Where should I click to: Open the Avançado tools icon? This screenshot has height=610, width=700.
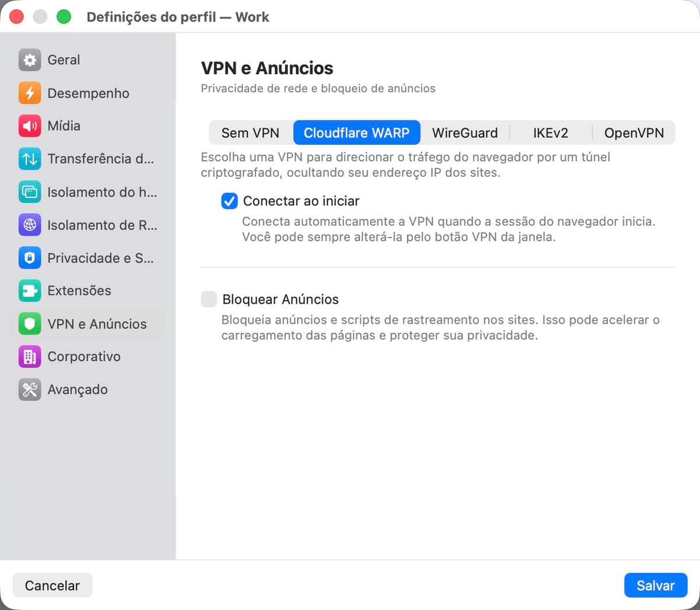(30, 389)
